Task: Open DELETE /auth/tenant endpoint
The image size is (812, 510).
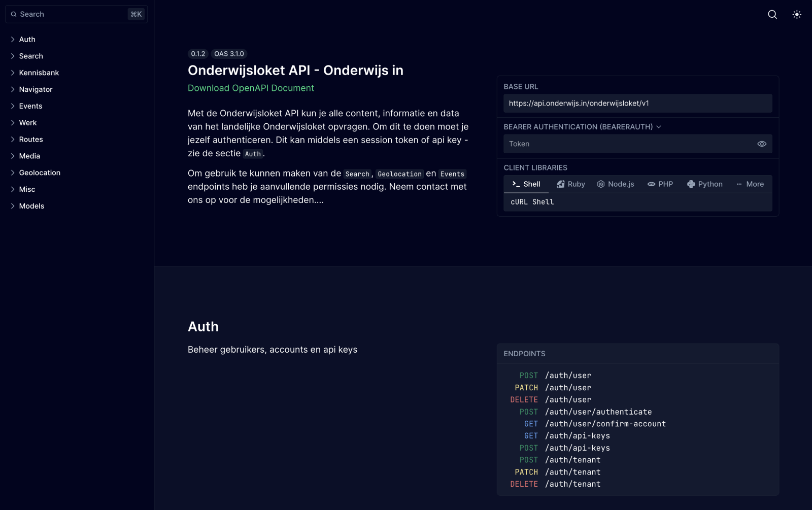Action: [555, 485]
